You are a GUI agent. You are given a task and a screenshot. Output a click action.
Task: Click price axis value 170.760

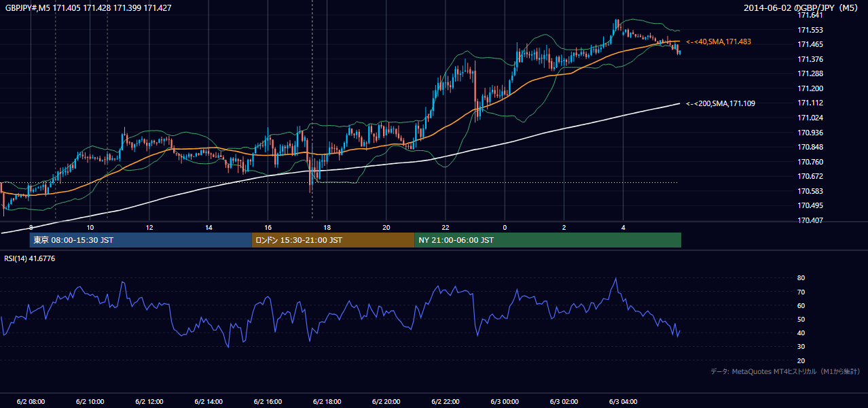tap(810, 162)
